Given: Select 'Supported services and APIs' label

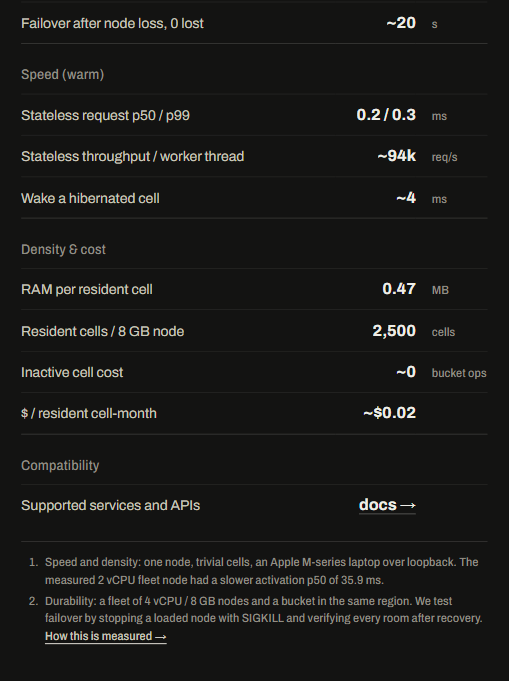Looking at the screenshot, I should 110,506.
